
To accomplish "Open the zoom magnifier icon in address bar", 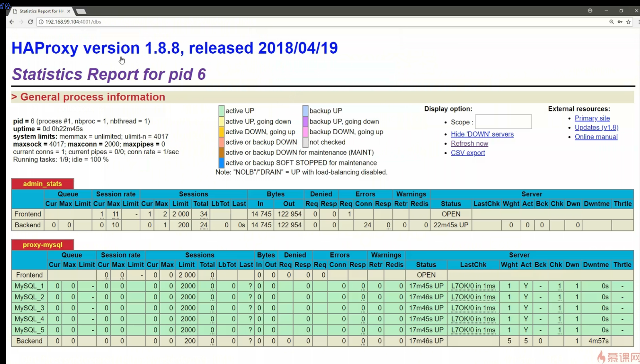I will [611, 22].
